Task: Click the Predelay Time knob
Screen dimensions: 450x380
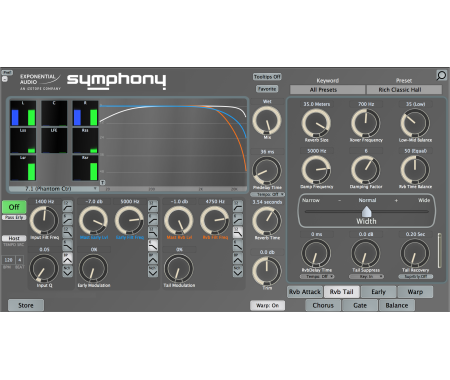Action: coord(267,171)
